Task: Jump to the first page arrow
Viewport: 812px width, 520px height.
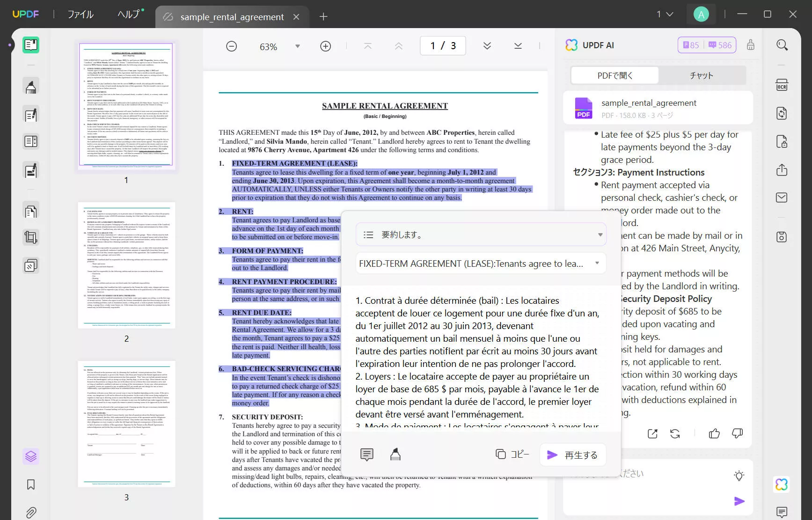Action: coord(368,46)
